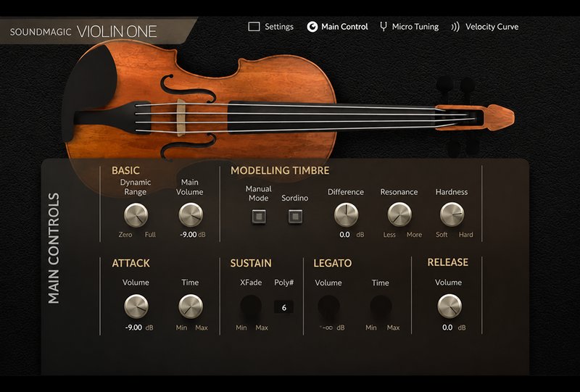Switch to the Settings tab
Viewport: 580px width, 392px height.
pyautogui.click(x=279, y=27)
